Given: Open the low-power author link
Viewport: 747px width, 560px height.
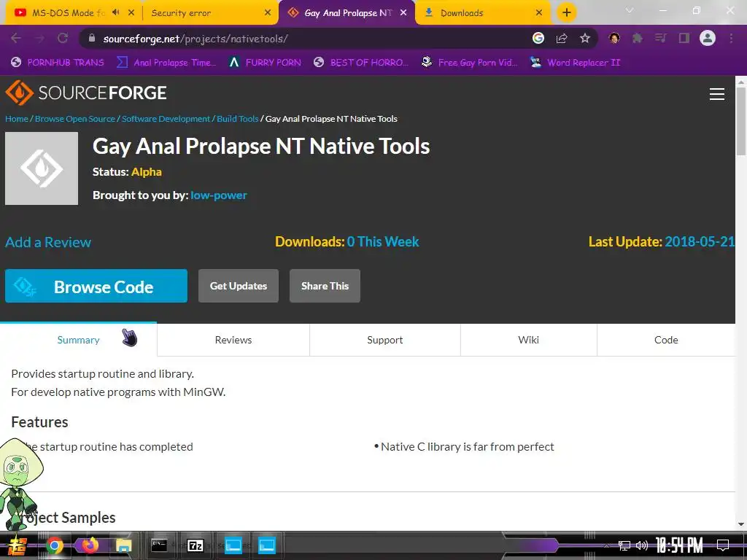Looking at the screenshot, I should pyautogui.click(x=219, y=195).
